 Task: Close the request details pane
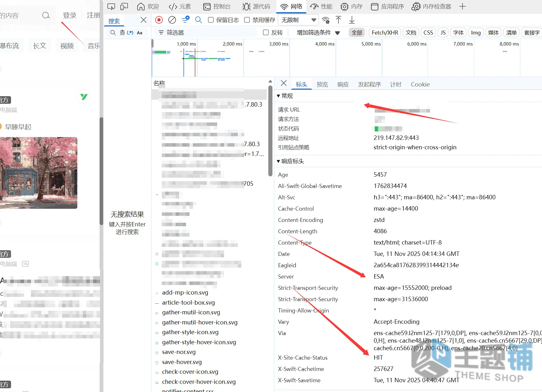284,83
